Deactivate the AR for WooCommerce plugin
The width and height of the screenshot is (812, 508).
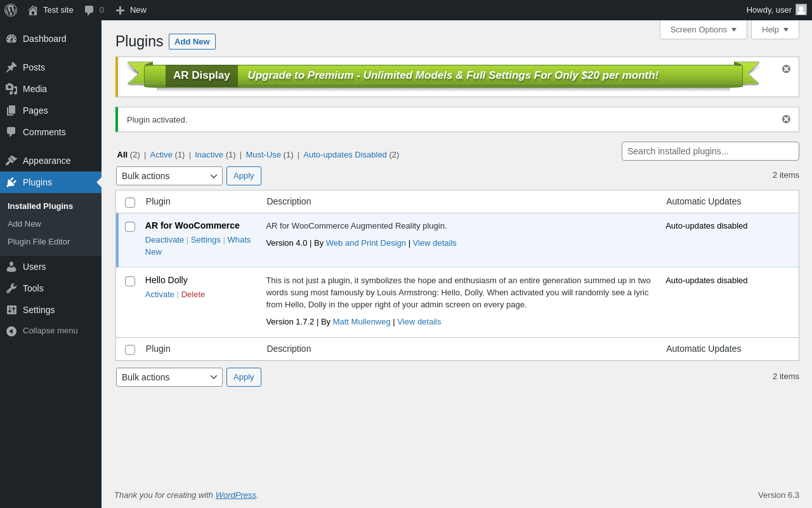point(164,239)
